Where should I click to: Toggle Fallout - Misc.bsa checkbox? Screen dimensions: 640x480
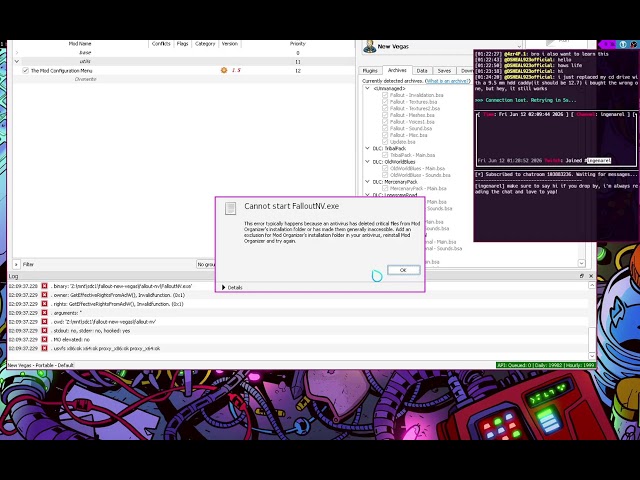click(x=385, y=135)
